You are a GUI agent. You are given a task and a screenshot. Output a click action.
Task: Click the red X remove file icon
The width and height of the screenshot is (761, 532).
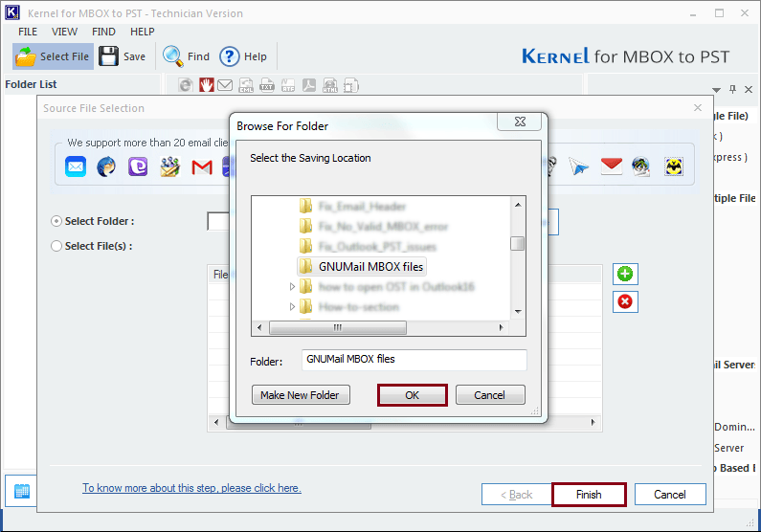[x=625, y=302]
